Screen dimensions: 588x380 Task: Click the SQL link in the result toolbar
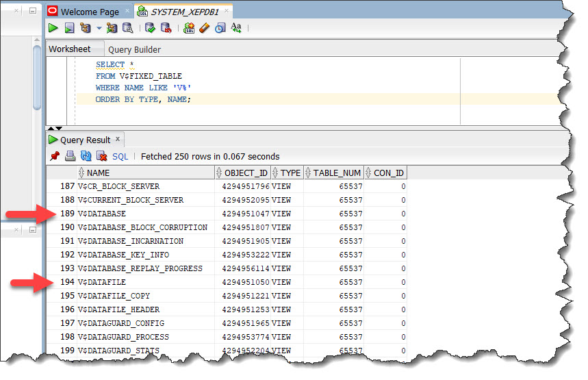[x=120, y=156]
